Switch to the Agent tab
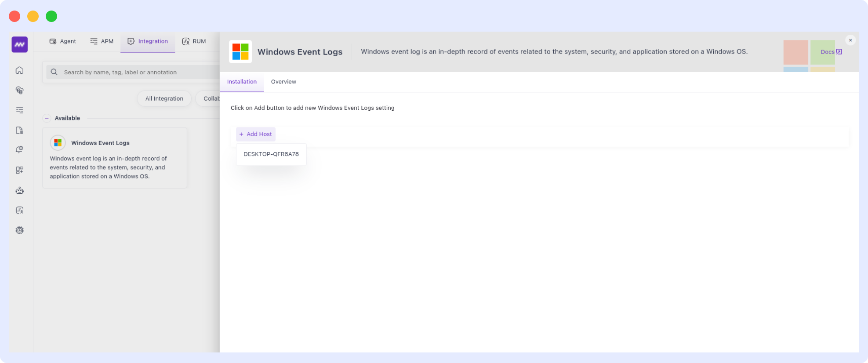 point(62,41)
